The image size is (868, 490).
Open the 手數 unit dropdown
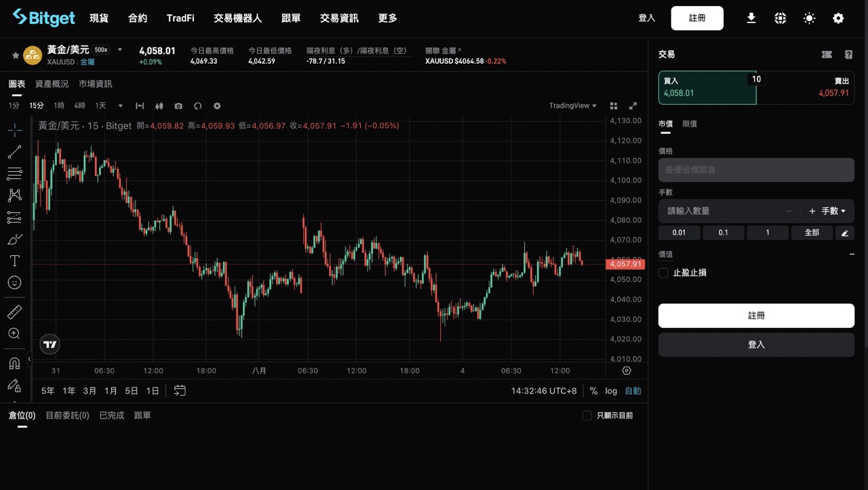[x=833, y=211]
